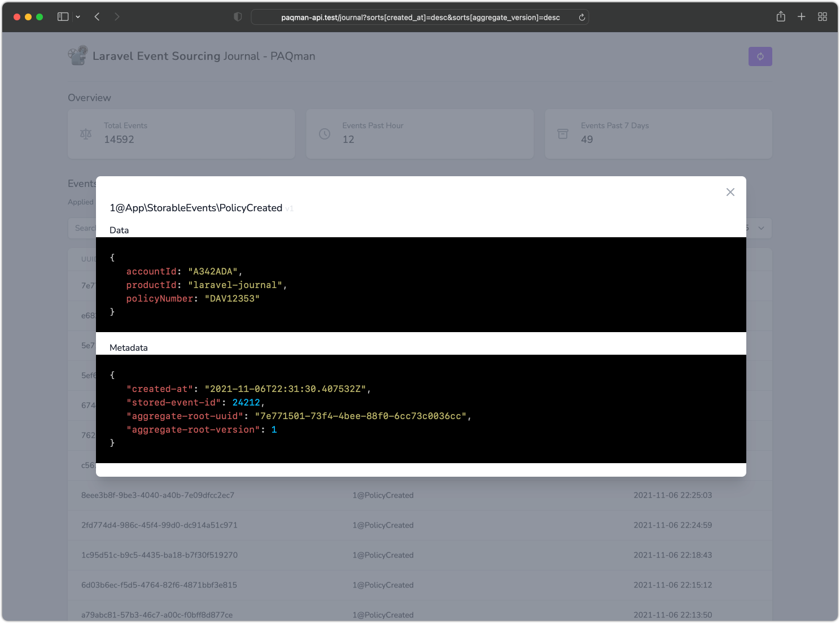Click timestamp 2021-11-06 22:24:59
840x623 pixels.
tap(672, 525)
